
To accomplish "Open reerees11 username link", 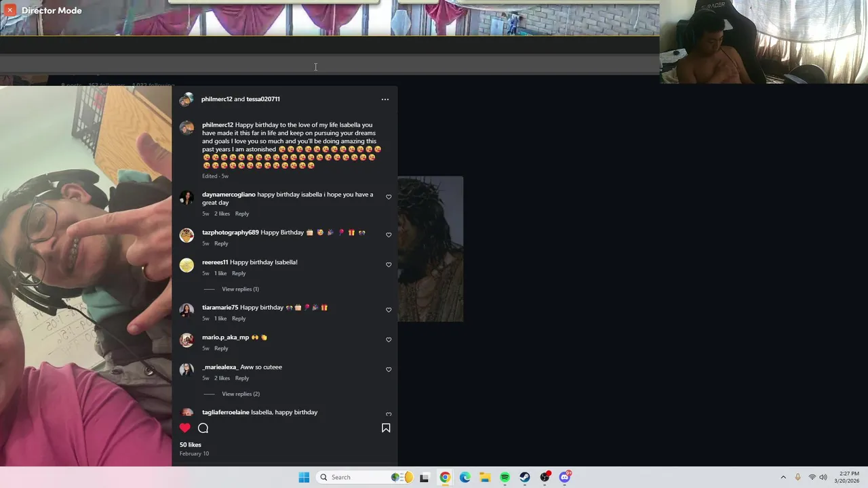I will (x=215, y=262).
